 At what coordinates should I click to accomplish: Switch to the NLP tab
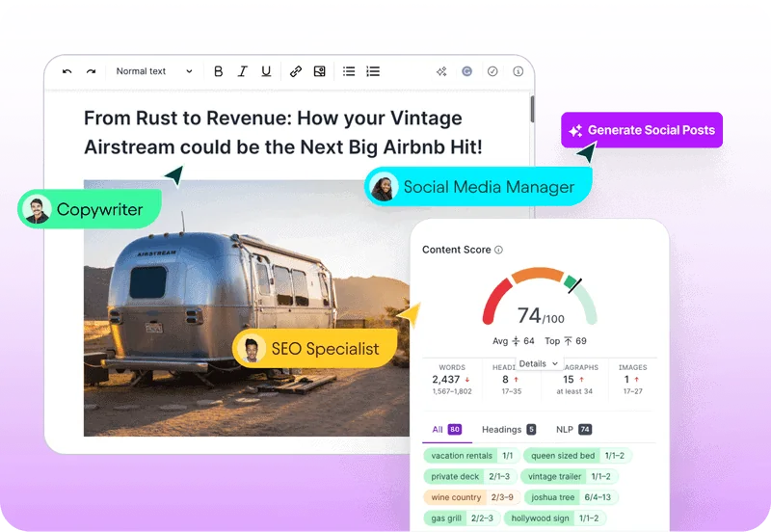point(573,429)
